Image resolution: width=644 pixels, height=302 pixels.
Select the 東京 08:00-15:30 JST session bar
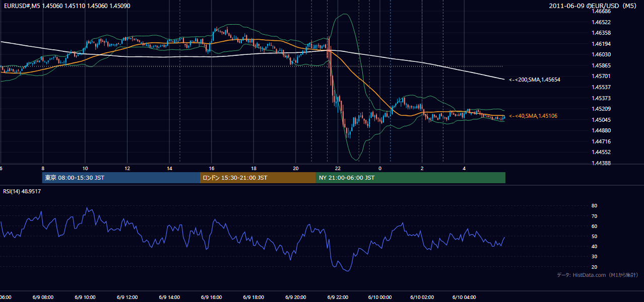pyautogui.click(x=121, y=178)
